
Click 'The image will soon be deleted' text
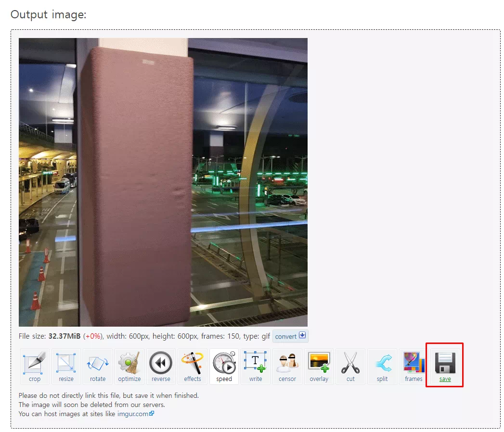91,405
